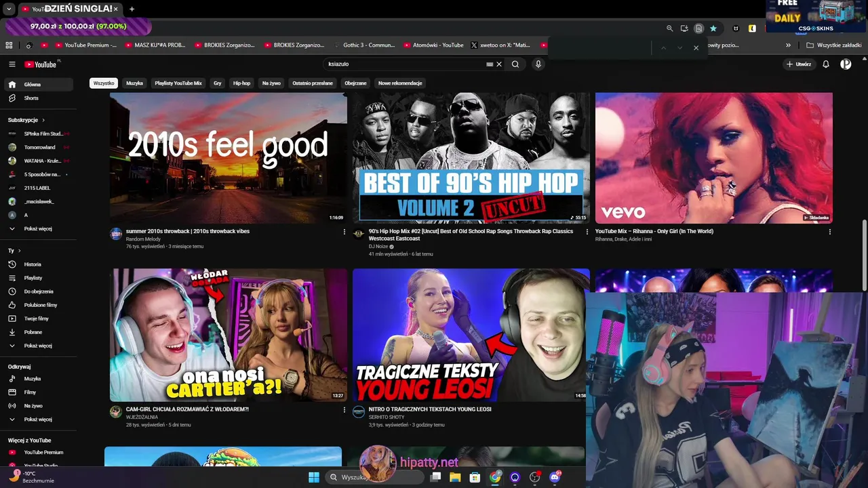This screenshot has height=488, width=868.
Task: Open the browser zoom magnifier icon
Action: coord(670,28)
